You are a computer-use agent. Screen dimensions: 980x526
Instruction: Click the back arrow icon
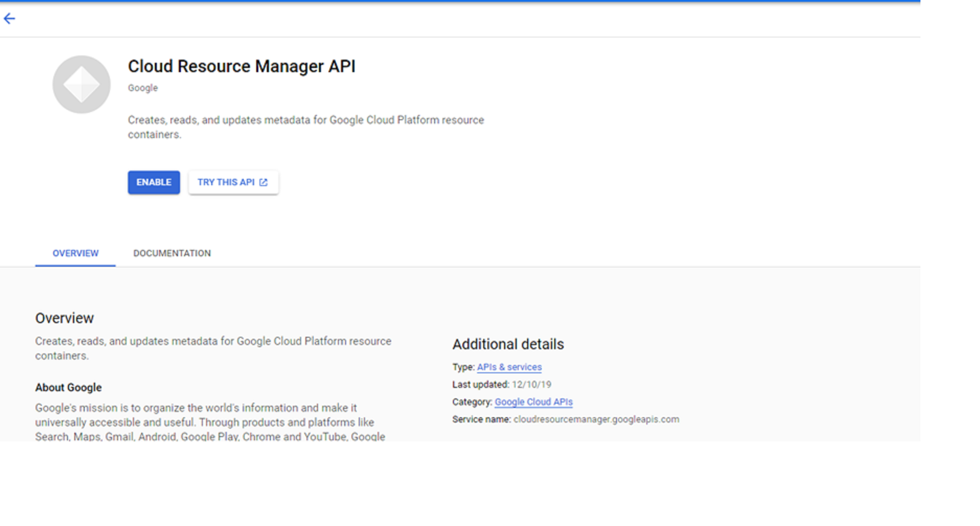(9, 19)
